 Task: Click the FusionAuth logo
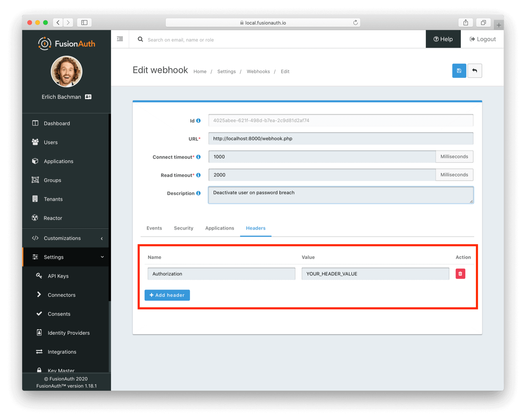coord(67,43)
